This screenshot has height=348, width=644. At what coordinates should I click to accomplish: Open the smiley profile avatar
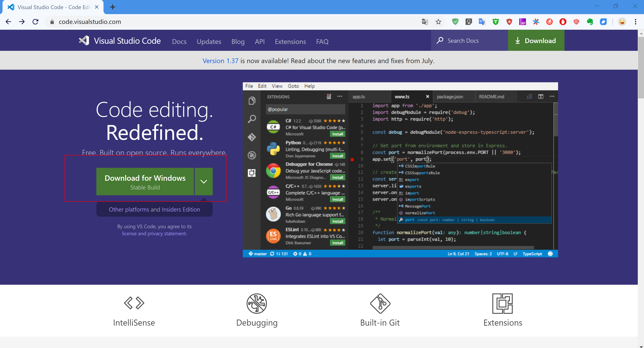(x=622, y=22)
